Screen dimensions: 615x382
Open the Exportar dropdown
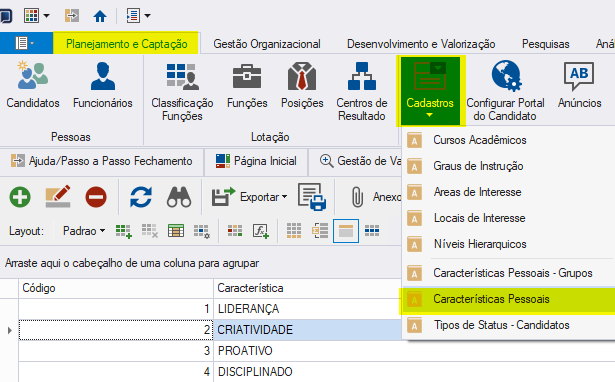249,196
